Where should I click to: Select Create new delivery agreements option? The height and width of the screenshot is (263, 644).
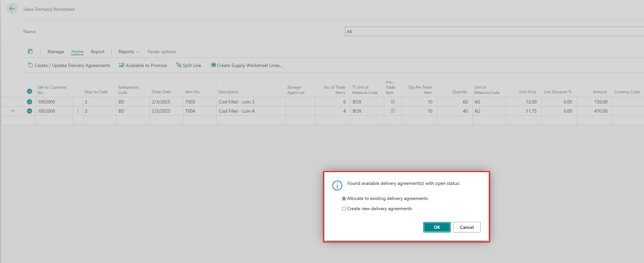coord(344,209)
